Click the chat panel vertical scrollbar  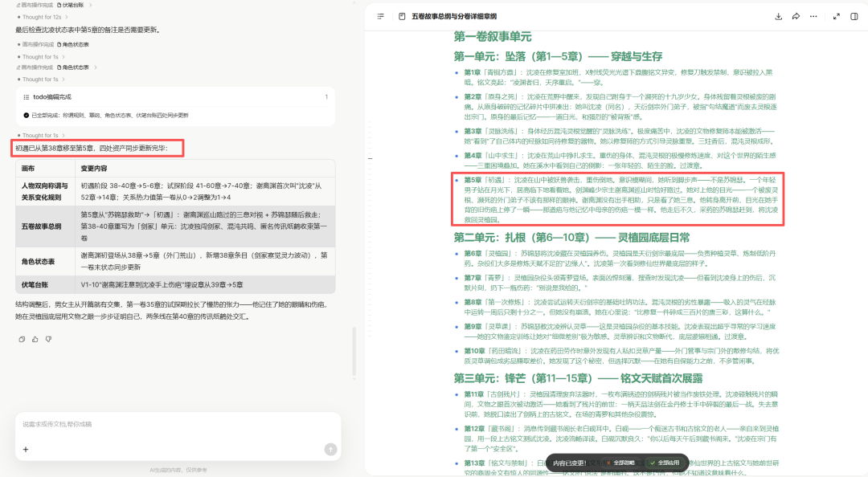[354, 353]
